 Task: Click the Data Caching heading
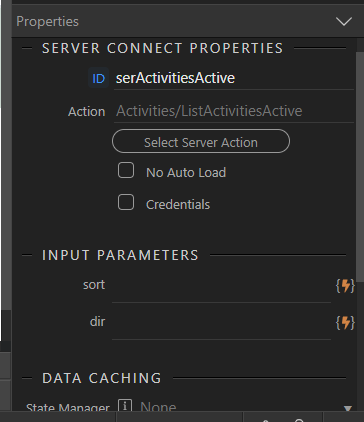102,378
